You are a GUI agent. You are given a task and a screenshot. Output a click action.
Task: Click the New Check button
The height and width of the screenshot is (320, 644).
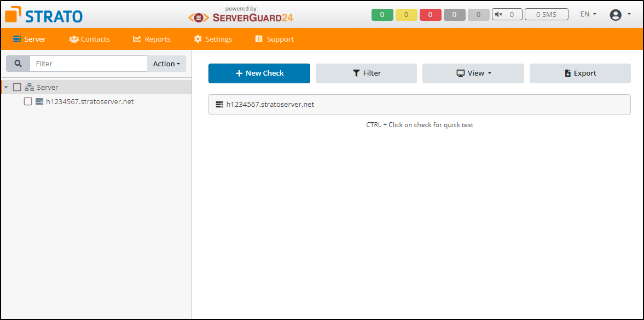(x=259, y=73)
